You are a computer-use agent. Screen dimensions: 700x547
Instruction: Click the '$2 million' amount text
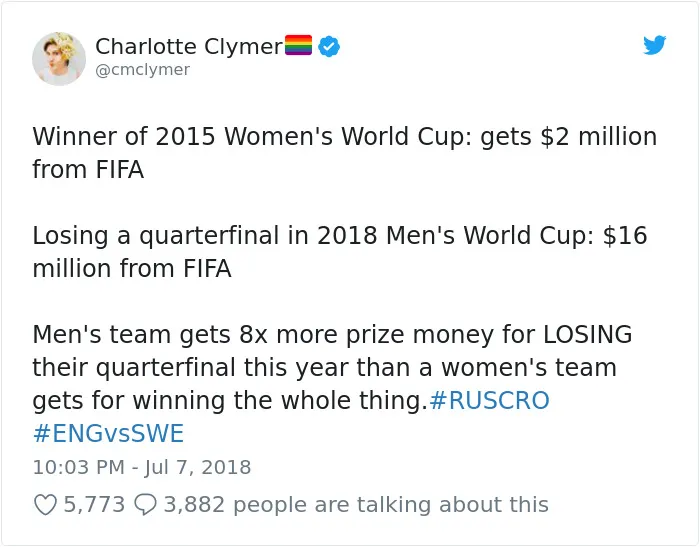599,136
